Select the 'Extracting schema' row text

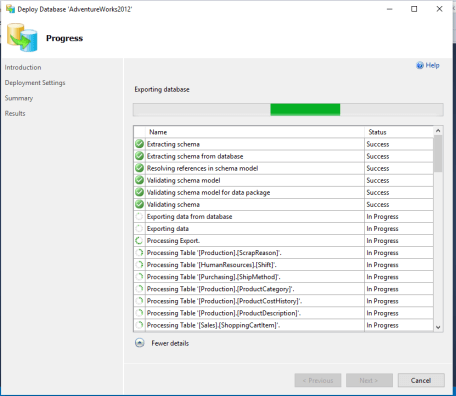[173, 144]
